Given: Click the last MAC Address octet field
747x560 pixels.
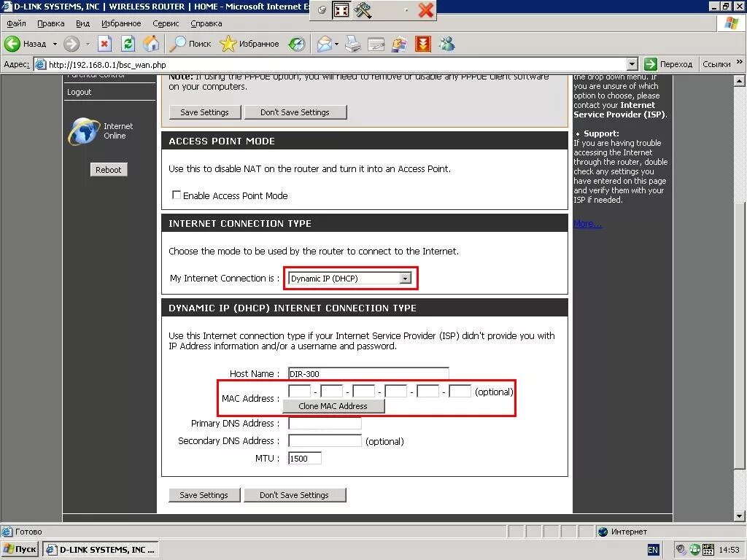Looking at the screenshot, I should point(460,392).
